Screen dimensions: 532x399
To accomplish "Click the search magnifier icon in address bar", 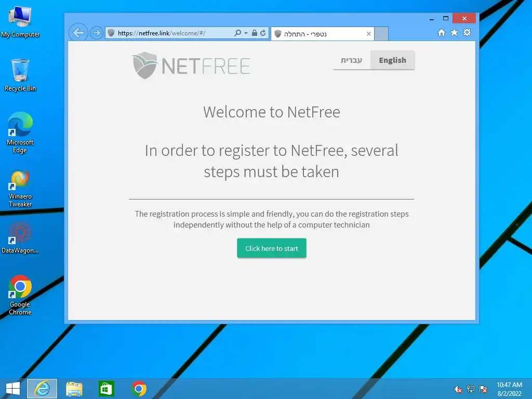I will tap(238, 33).
